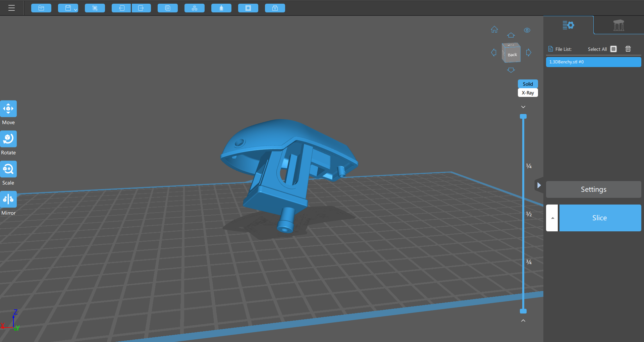Click the copy model toolbar icon

(x=168, y=8)
